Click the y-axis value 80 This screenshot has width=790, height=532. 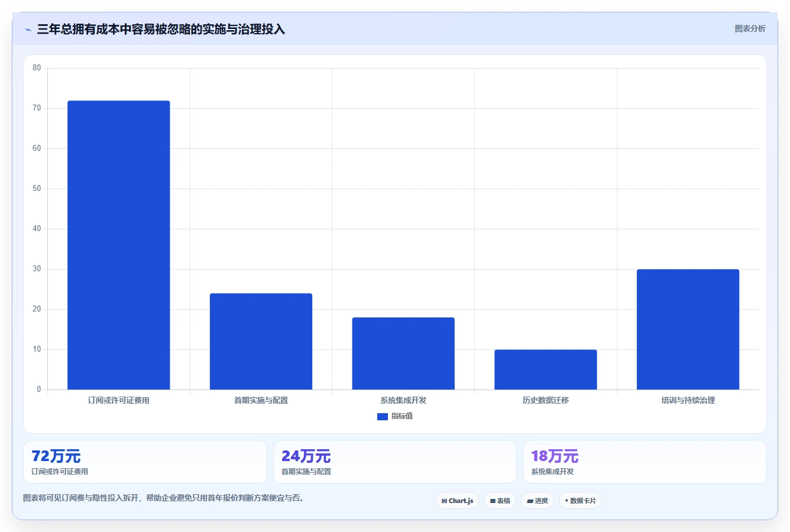pyautogui.click(x=37, y=68)
